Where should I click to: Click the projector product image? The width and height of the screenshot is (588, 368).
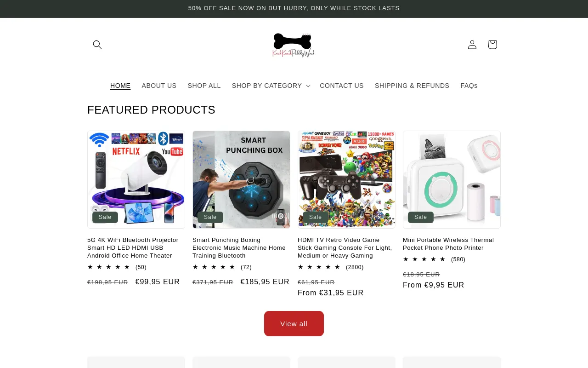[x=136, y=179]
